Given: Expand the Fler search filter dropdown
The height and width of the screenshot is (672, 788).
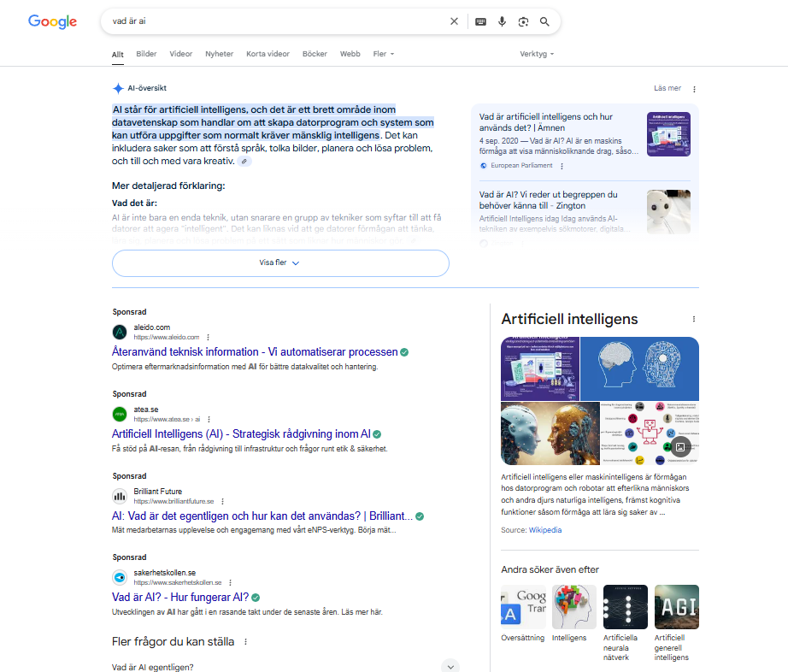Looking at the screenshot, I should pyautogui.click(x=384, y=54).
